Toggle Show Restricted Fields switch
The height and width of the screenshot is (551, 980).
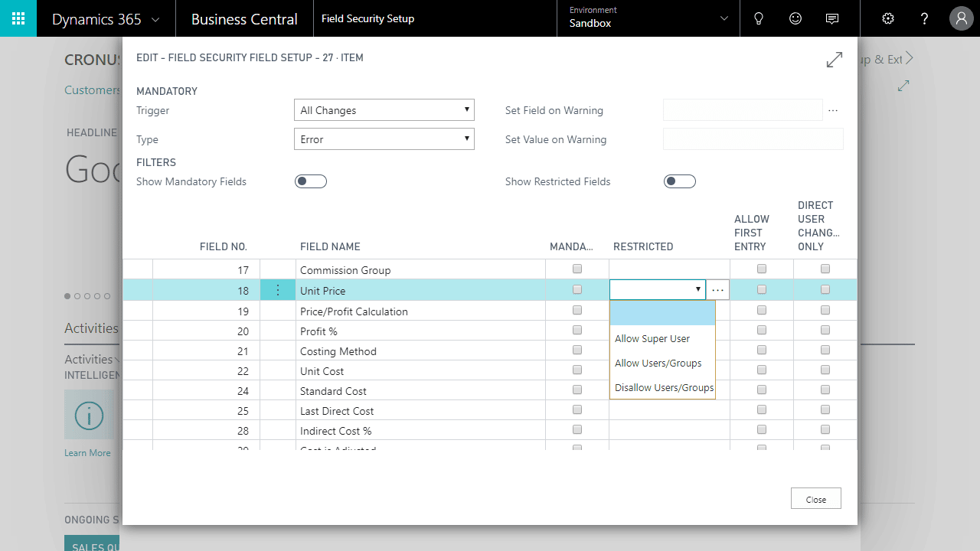[x=680, y=181]
